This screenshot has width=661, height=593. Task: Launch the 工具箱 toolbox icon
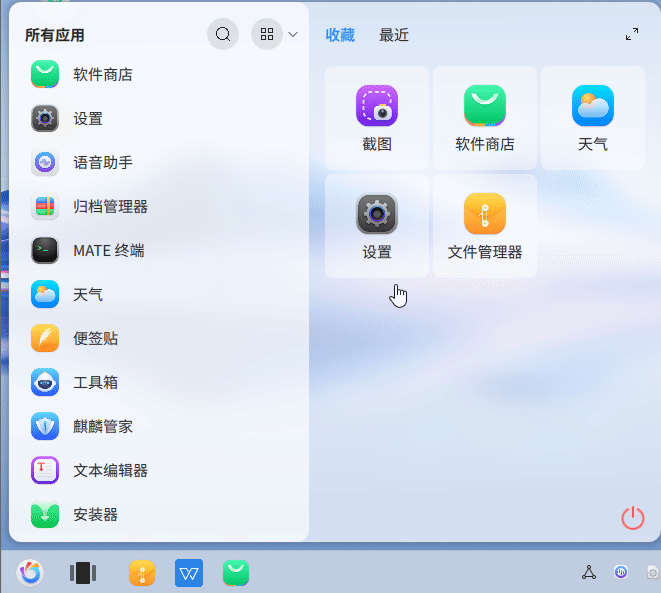(45, 382)
